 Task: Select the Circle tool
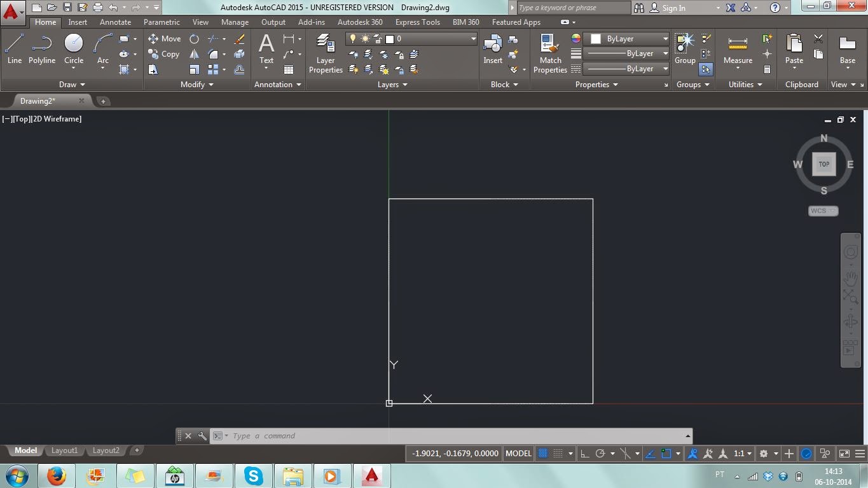coord(74,50)
